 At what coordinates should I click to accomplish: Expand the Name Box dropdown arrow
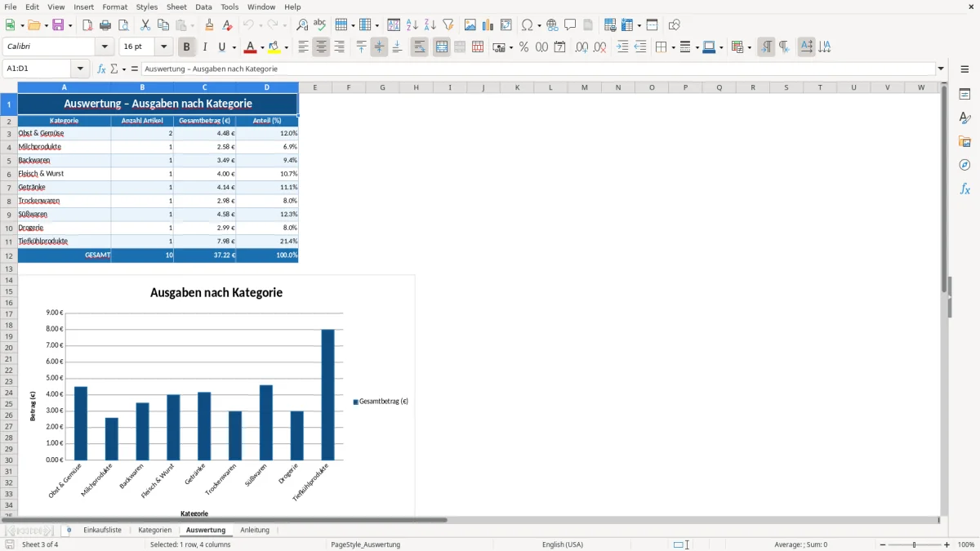pos(80,69)
